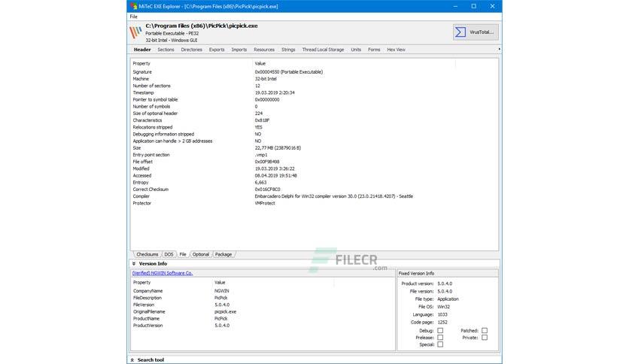Select the Size of optional header row

click(x=314, y=114)
